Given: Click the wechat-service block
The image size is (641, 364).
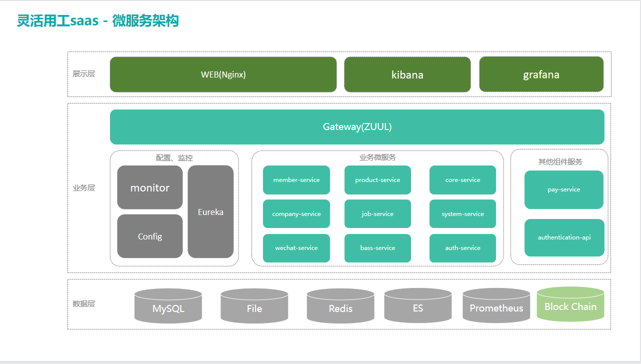Looking at the screenshot, I should click(x=296, y=248).
